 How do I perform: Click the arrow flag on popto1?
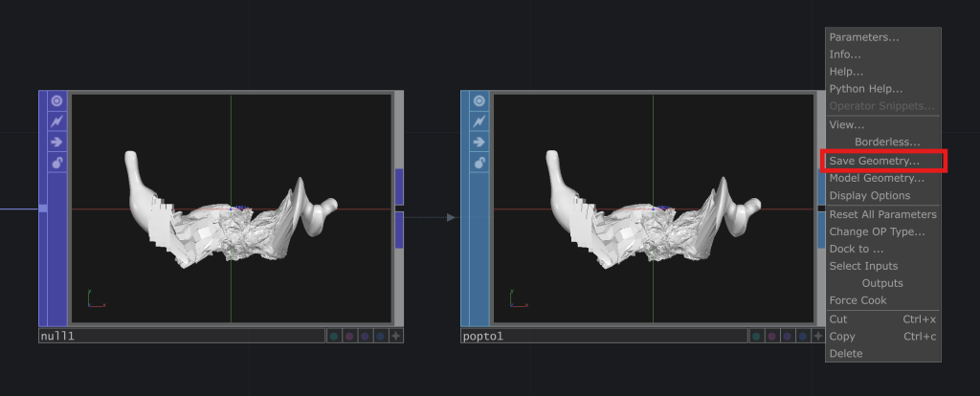(x=479, y=142)
